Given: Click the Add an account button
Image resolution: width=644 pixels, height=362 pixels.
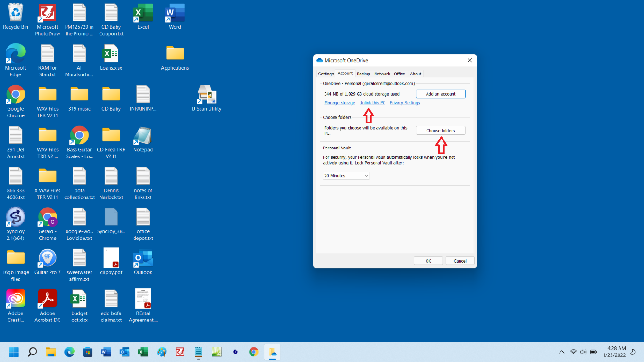Looking at the screenshot, I should (x=441, y=94).
